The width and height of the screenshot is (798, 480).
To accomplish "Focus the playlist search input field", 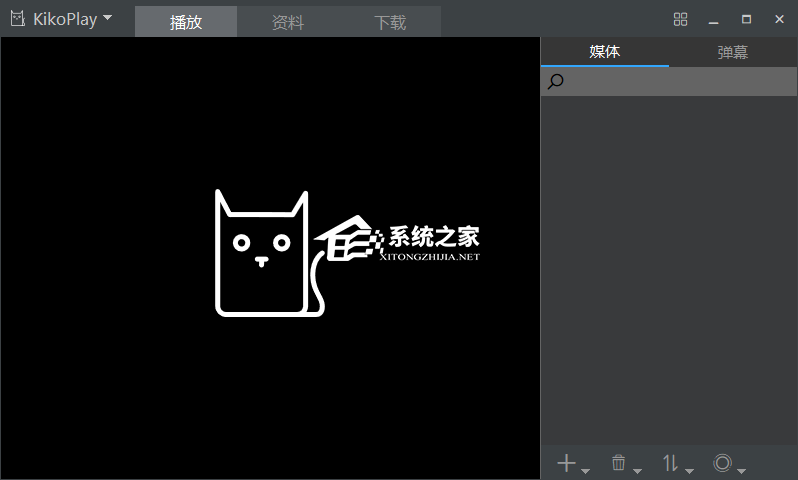I will click(669, 81).
